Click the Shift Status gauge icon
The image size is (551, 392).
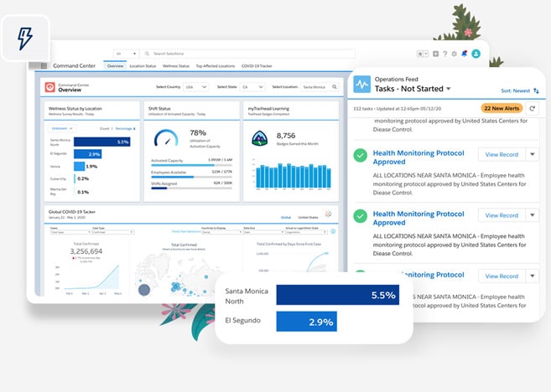[x=166, y=138]
